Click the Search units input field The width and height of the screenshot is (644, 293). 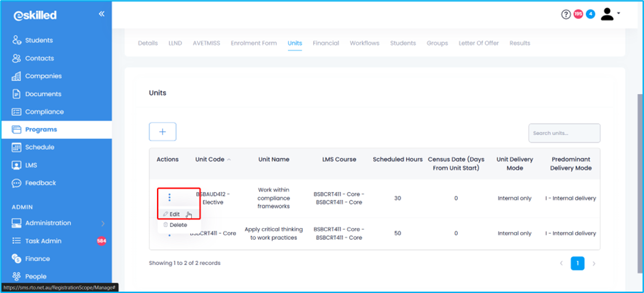click(x=564, y=133)
